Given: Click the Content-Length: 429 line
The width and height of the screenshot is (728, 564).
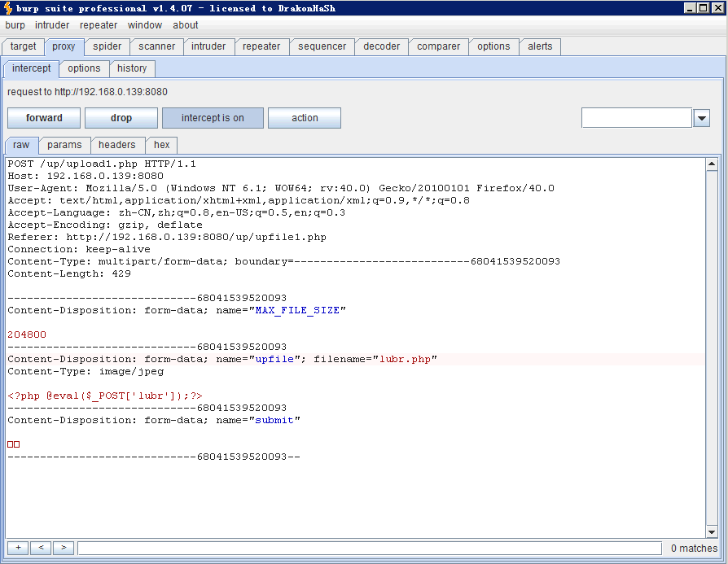Looking at the screenshot, I should pyautogui.click(x=69, y=274).
